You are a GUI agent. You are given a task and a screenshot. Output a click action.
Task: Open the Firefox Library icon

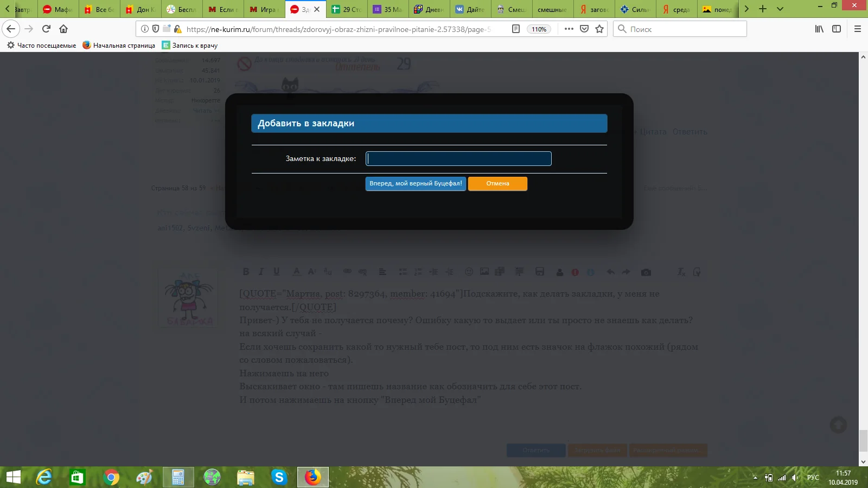click(819, 29)
